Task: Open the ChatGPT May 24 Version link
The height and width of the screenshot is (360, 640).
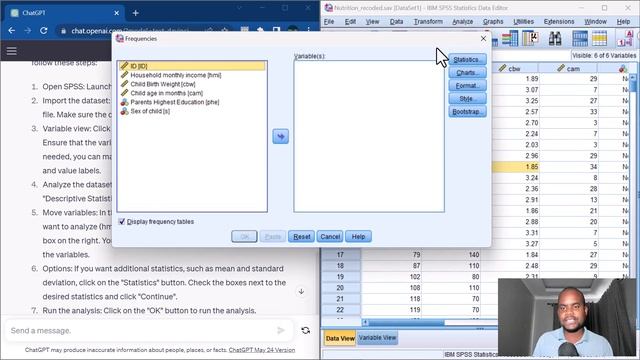Action: pos(262,350)
